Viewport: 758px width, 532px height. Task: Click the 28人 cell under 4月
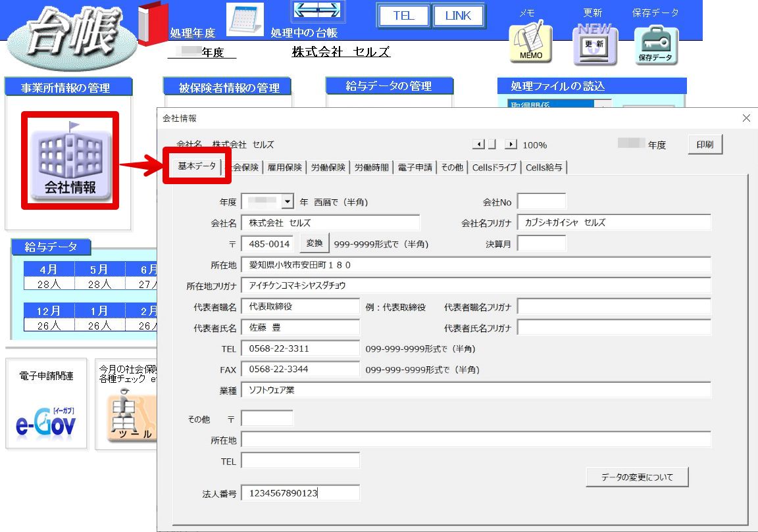point(49,283)
